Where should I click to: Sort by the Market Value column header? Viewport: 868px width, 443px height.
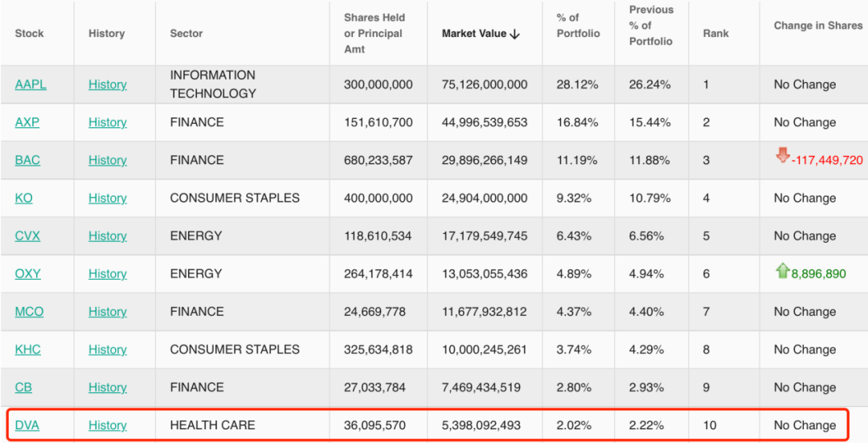(x=481, y=34)
